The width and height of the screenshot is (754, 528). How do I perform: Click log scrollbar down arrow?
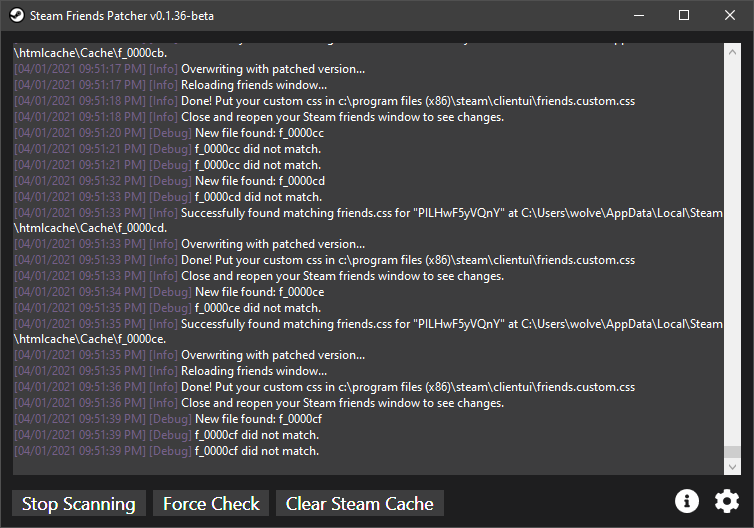point(732,466)
